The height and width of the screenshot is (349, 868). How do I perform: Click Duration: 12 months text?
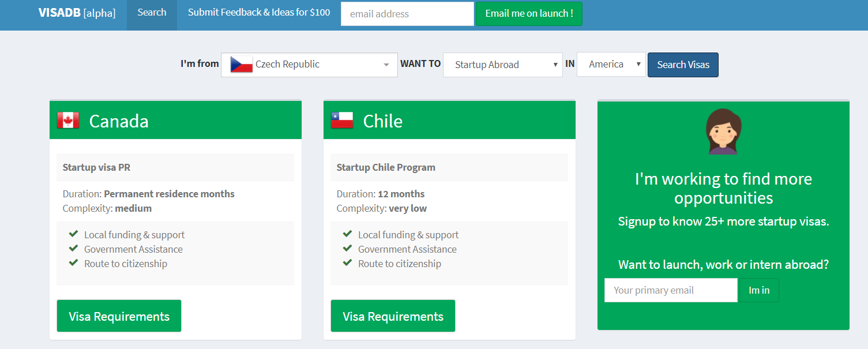tap(381, 194)
